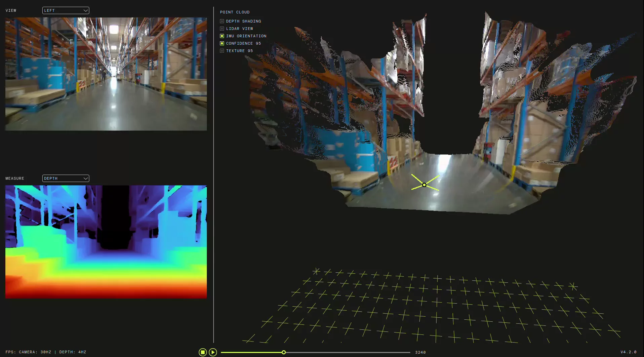Click the View label
This screenshot has width=644, height=357.
pos(11,10)
